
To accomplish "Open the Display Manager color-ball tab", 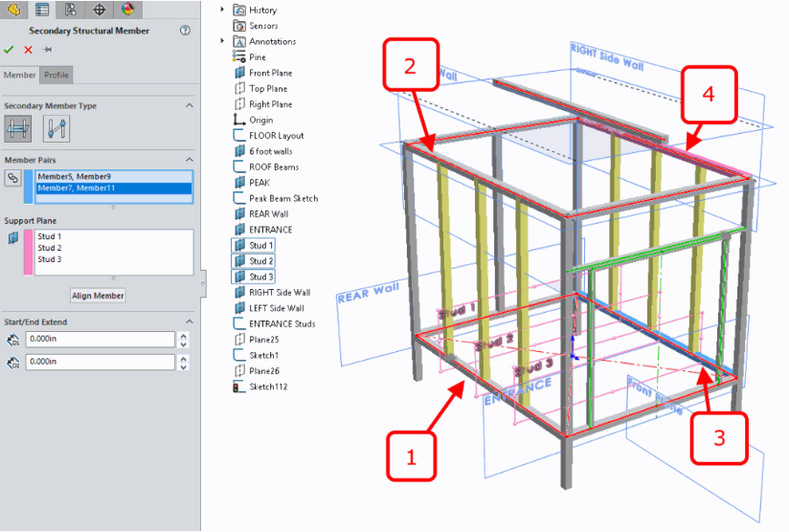I will click(127, 10).
